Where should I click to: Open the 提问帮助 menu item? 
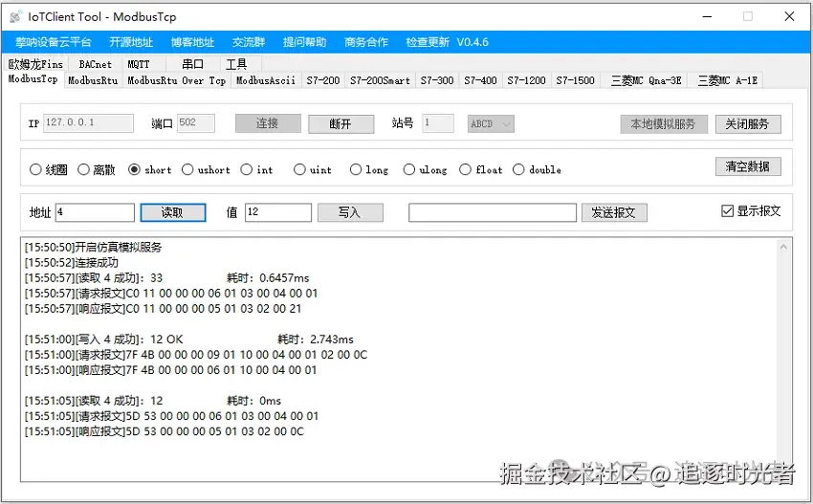click(x=304, y=42)
